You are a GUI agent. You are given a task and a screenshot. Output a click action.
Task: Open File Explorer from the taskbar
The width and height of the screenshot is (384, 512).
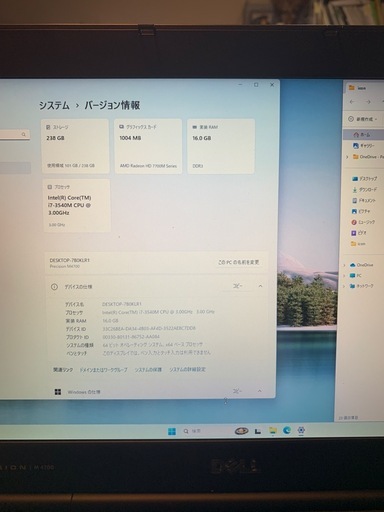pyautogui.click(x=273, y=431)
